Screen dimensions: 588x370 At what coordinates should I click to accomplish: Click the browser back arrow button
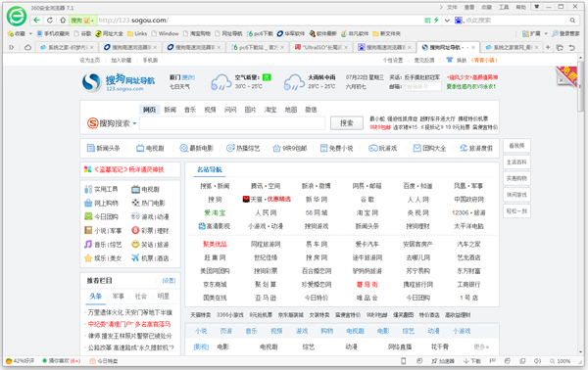[37, 21]
